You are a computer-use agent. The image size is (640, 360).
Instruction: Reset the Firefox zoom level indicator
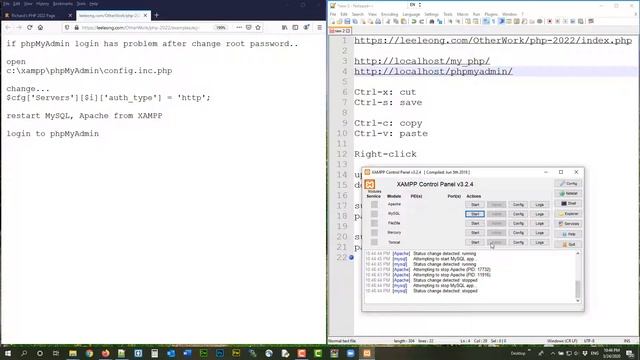(221, 27)
